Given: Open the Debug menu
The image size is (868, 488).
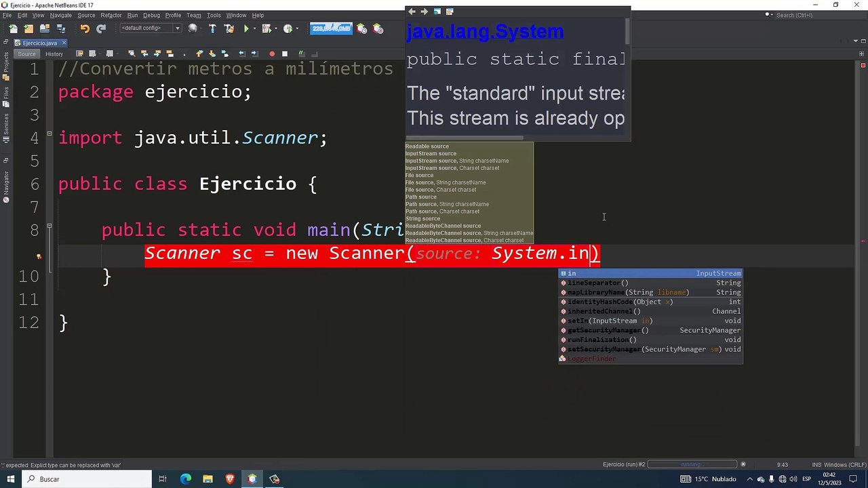Looking at the screenshot, I should point(152,15).
